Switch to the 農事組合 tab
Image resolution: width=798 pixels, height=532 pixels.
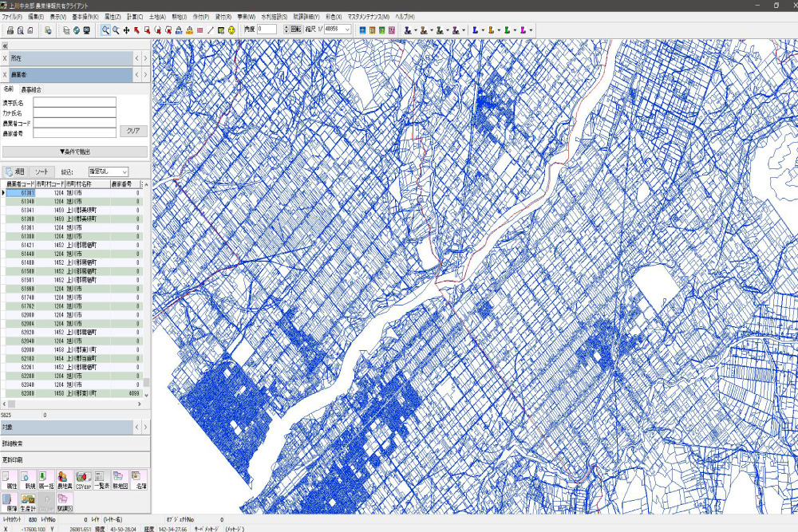point(32,89)
